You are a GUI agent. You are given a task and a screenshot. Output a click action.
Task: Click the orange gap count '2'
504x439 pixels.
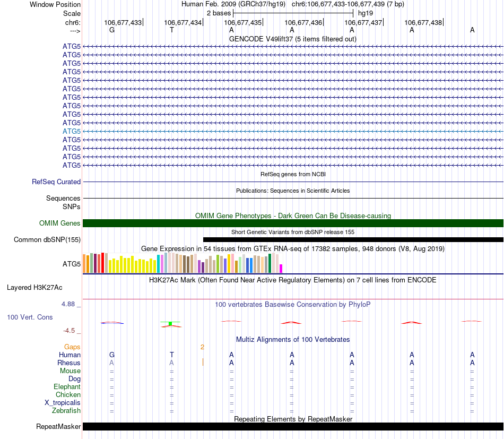pos(202,347)
